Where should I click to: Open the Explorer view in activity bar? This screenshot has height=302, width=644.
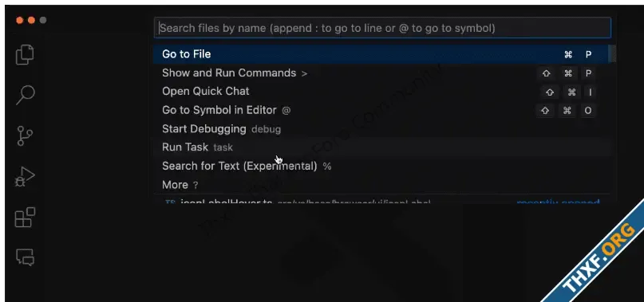(x=25, y=54)
